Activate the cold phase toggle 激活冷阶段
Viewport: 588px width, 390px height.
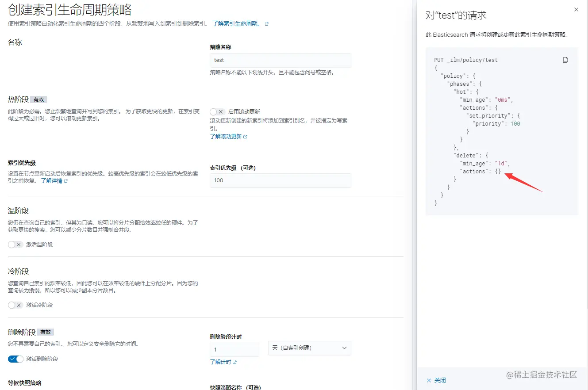15,305
